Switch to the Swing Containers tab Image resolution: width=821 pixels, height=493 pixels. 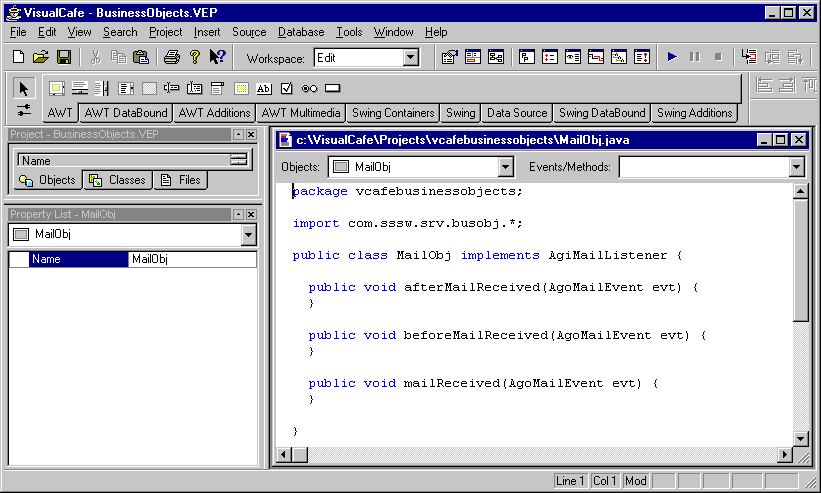393,113
